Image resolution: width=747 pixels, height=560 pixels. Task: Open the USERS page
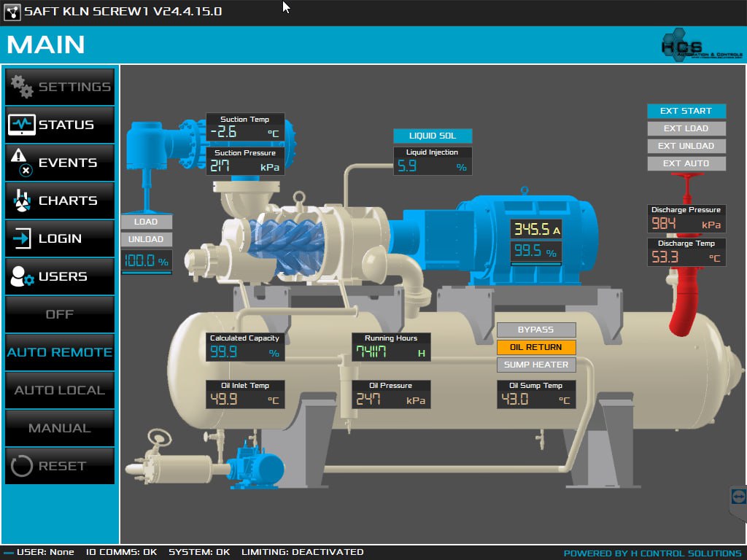point(60,276)
